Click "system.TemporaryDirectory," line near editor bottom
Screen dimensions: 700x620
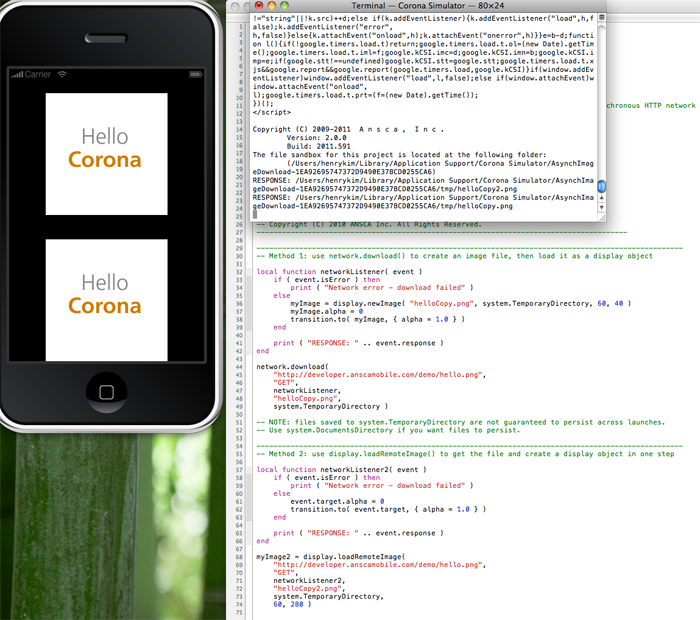pos(329,596)
